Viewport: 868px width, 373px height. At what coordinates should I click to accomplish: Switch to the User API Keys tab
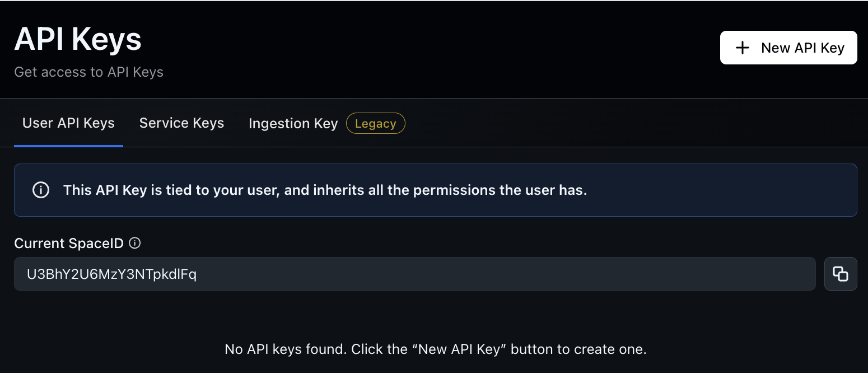tap(68, 123)
